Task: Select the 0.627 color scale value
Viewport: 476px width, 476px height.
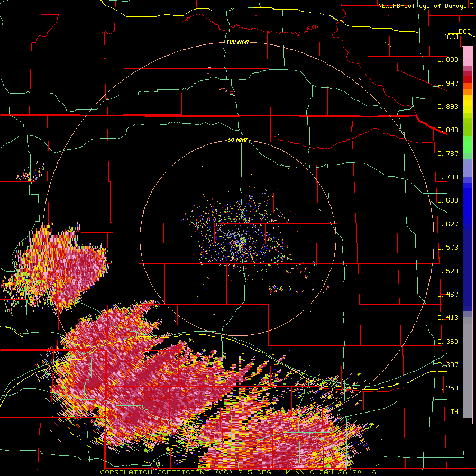Action: pyautogui.click(x=448, y=224)
